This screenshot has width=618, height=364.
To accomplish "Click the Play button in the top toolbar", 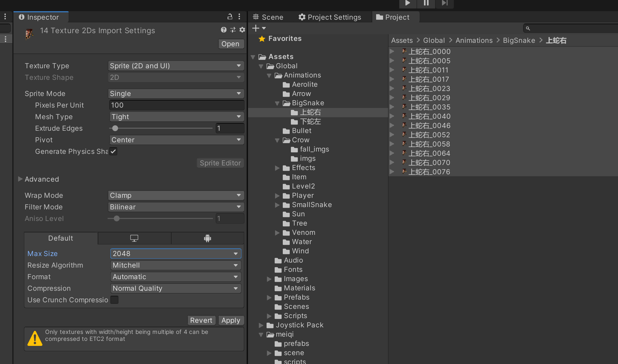I will tap(407, 3).
